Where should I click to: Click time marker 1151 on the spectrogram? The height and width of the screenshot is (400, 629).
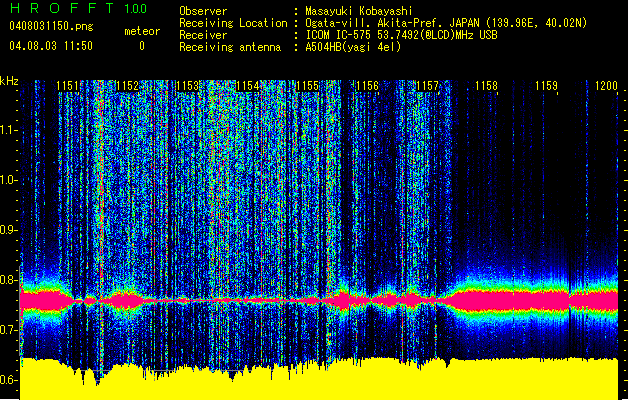(x=67, y=86)
